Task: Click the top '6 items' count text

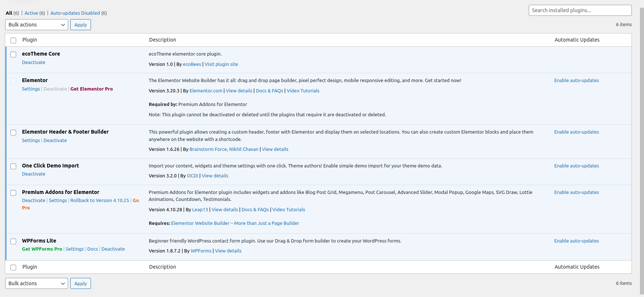Action: 624,25
